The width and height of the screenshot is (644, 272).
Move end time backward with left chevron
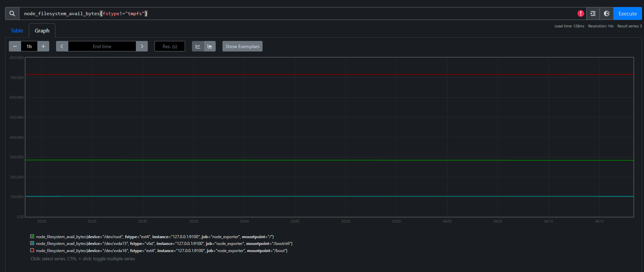point(62,46)
